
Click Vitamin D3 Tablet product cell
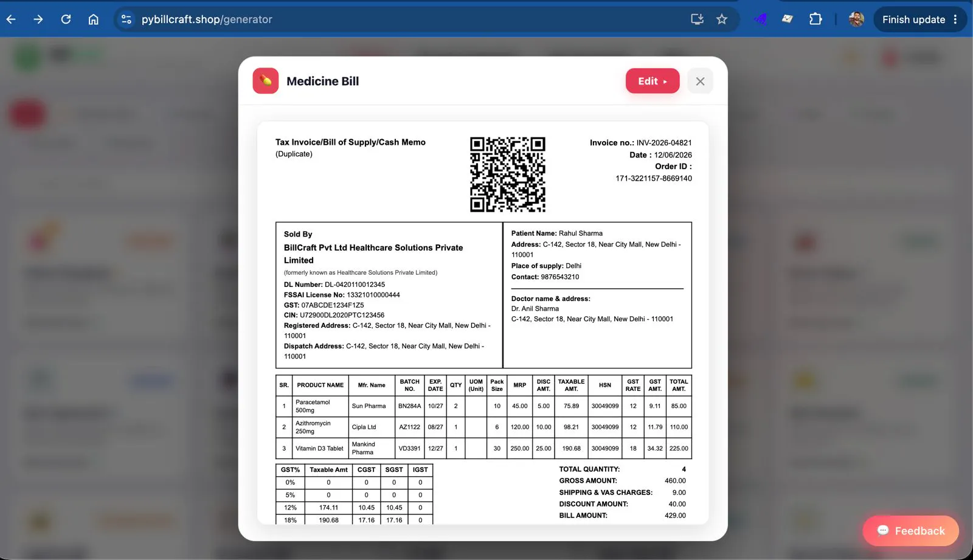pos(319,449)
